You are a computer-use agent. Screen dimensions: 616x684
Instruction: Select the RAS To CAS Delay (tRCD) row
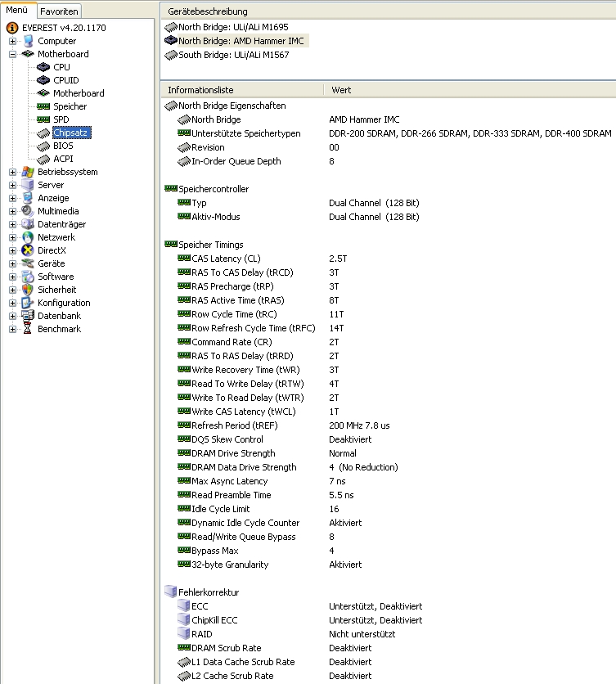(x=389, y=272)
